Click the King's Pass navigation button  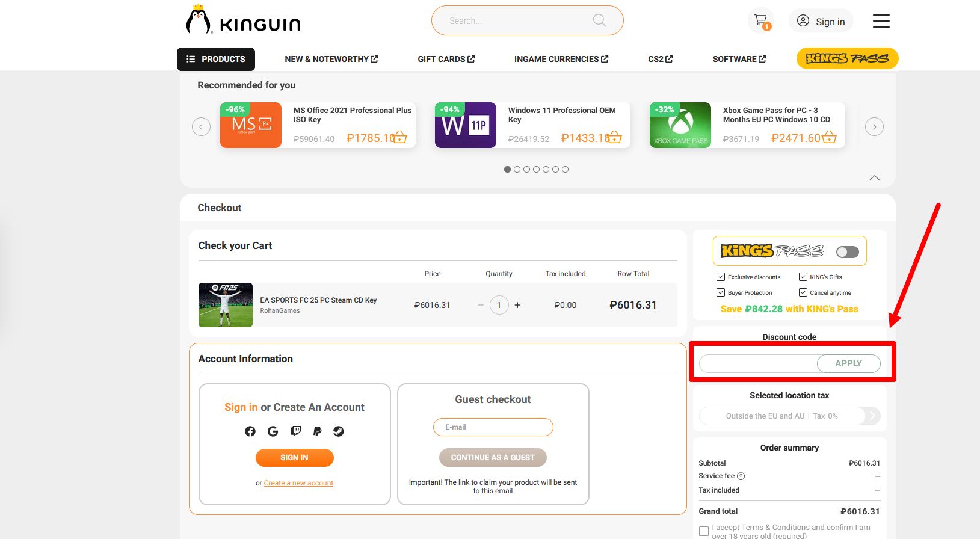click(847, 58)
